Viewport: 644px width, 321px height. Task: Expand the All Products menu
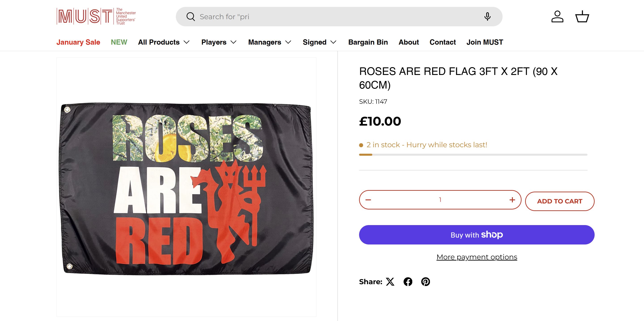tap(164, 42)
